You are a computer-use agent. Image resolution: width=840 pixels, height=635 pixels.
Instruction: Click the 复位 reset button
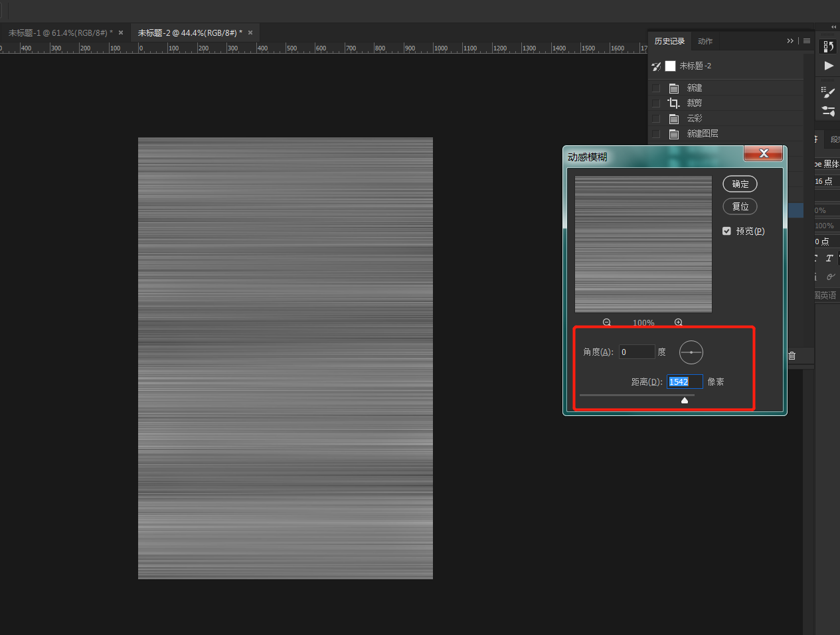pos(740,206)
